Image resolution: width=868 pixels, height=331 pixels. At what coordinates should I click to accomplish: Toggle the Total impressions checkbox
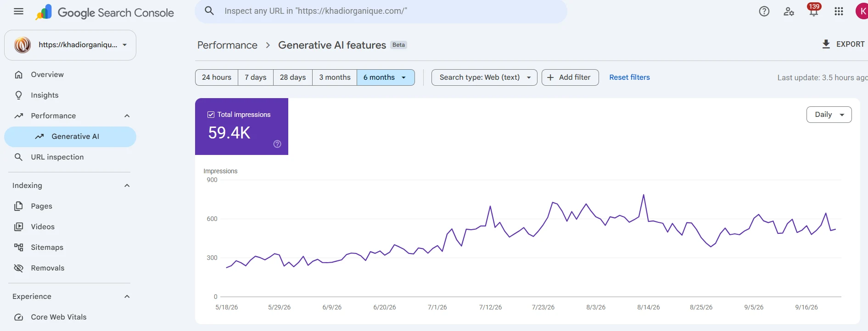coord(211,115)
